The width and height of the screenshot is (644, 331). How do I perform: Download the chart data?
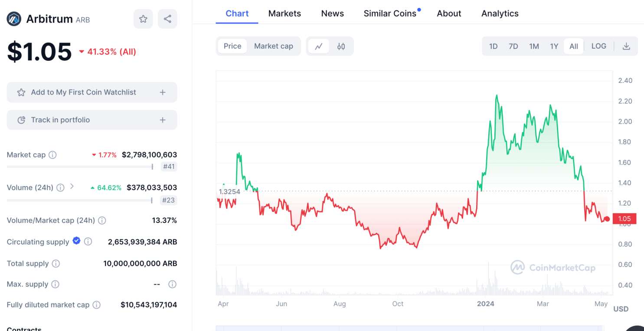click(x=626, y=46)
